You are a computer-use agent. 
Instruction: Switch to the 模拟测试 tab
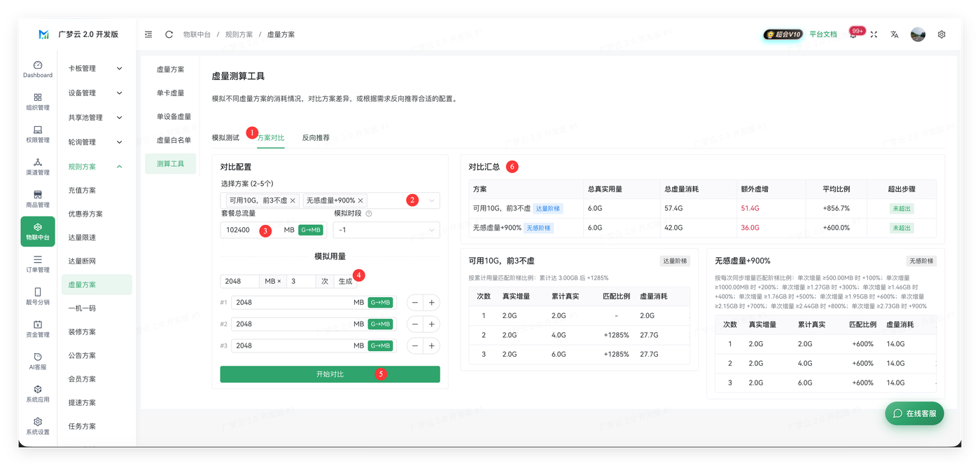coord(225,138)
